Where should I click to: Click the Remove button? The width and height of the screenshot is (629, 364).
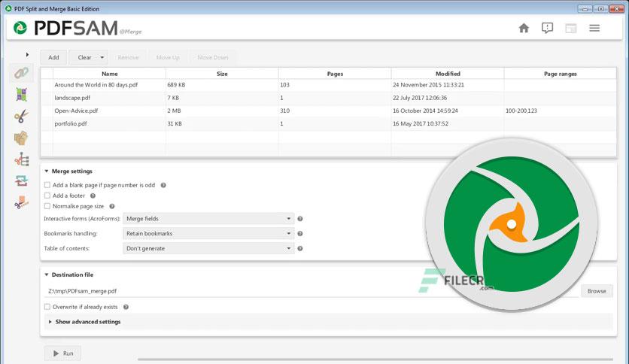click(129, 57)
